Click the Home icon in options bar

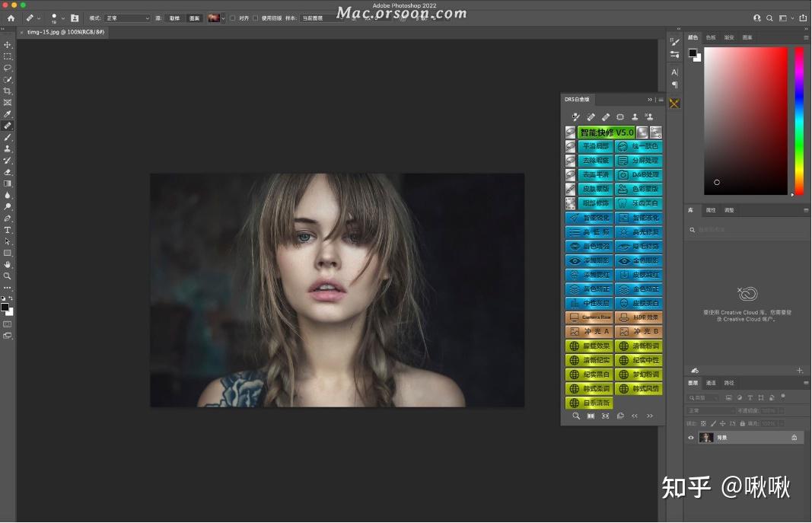pos(11,18)
